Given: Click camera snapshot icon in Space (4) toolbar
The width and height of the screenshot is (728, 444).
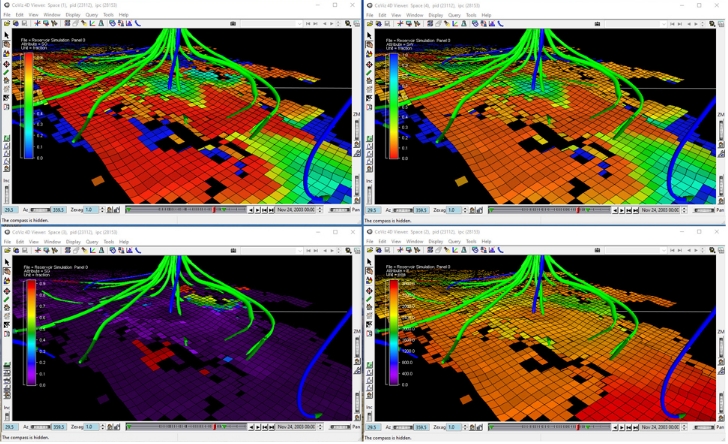Looking at the screenshot, I should coord(597,23).
